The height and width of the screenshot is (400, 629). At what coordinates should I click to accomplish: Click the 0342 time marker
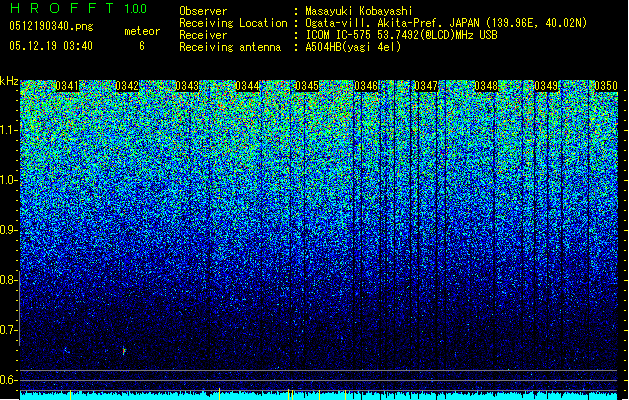[127, 86]
